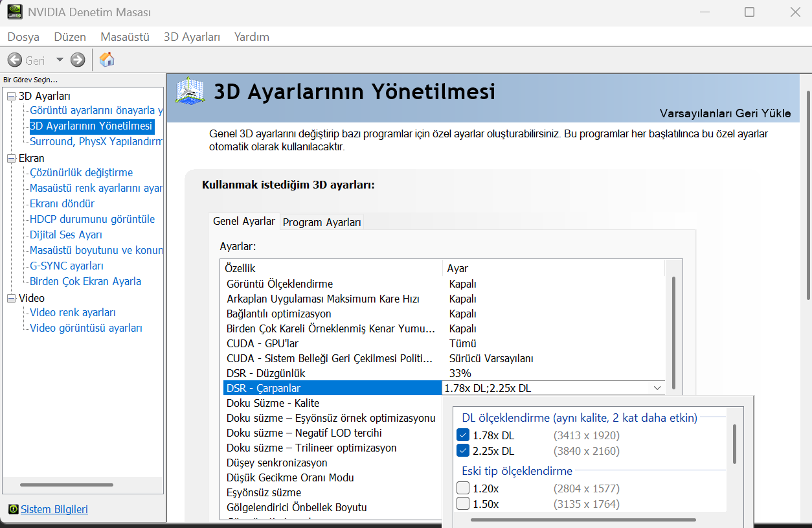
Task: Open HDCP durumunu görüntüle page
Action: [x=93, y=219]
